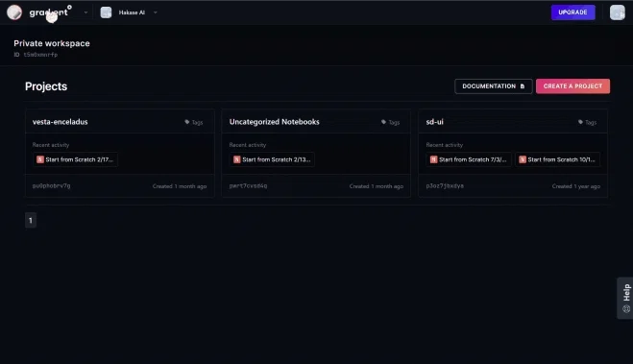Click the Documentation button
The image size is (633, 364).
point(494,86)
